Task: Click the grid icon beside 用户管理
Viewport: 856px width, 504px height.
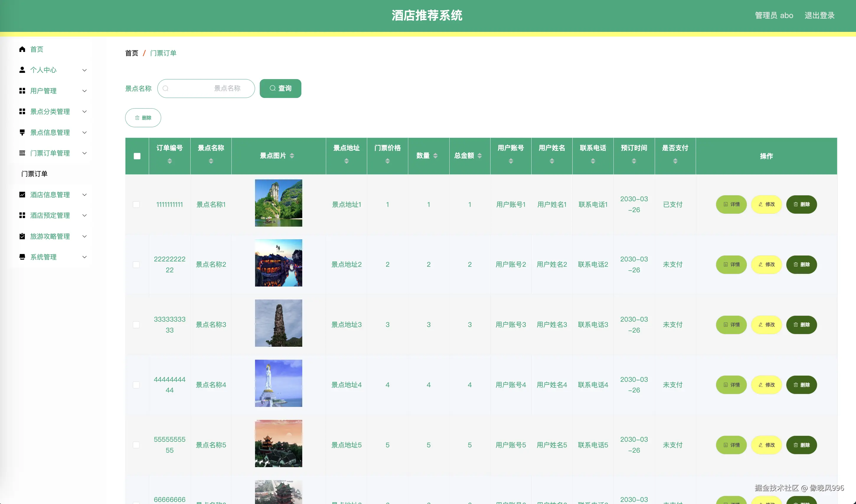Action: tap(22, 91)
